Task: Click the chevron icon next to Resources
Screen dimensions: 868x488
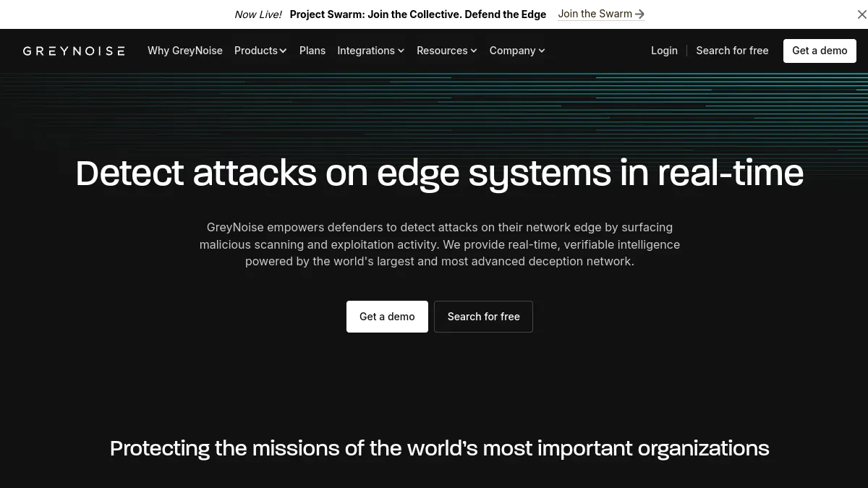Action: (474, 51)
